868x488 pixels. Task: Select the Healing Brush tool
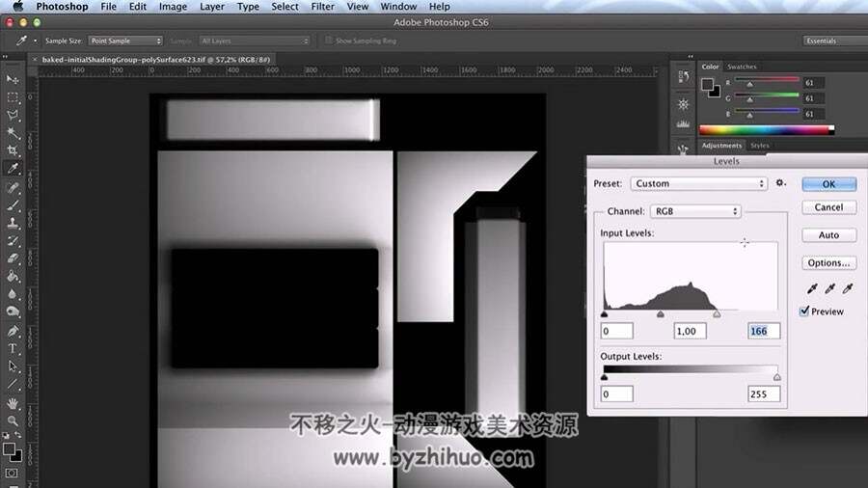(13, 187)
